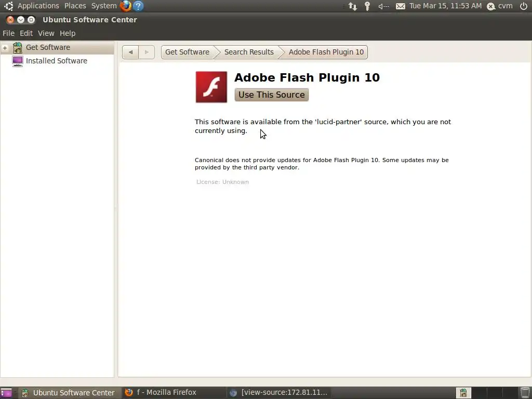The image size is (532, 399).
Task: Open the System menu in top panel
Action: point(104,6)
